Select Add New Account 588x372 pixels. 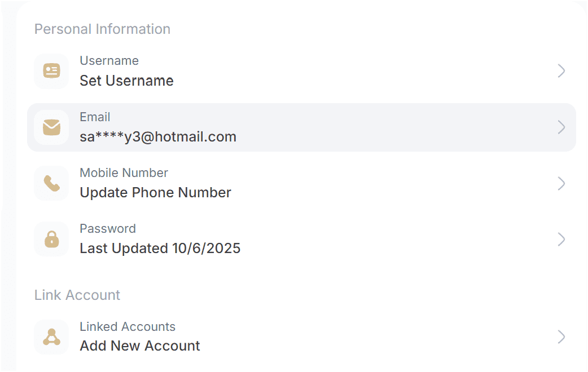139,346
